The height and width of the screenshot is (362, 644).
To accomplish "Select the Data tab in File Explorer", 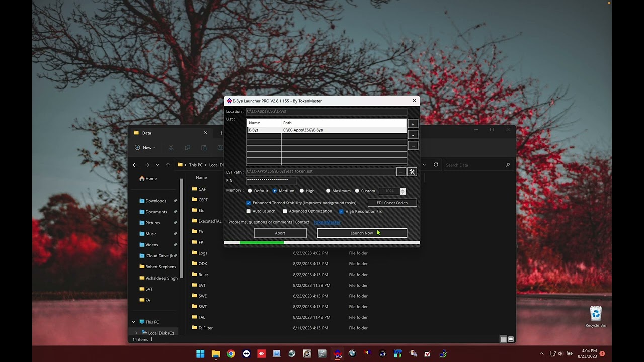I will (171, 133).
